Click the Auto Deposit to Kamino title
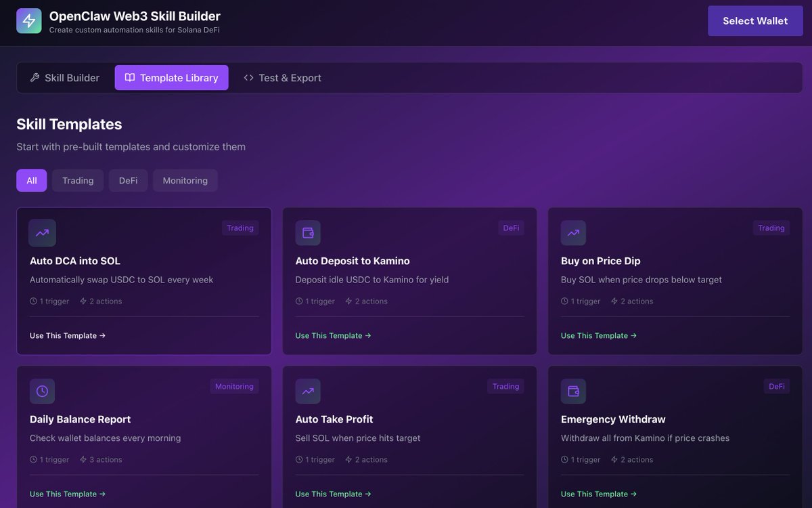The height and width of the screenshot is (508, 812). point(353,261)
